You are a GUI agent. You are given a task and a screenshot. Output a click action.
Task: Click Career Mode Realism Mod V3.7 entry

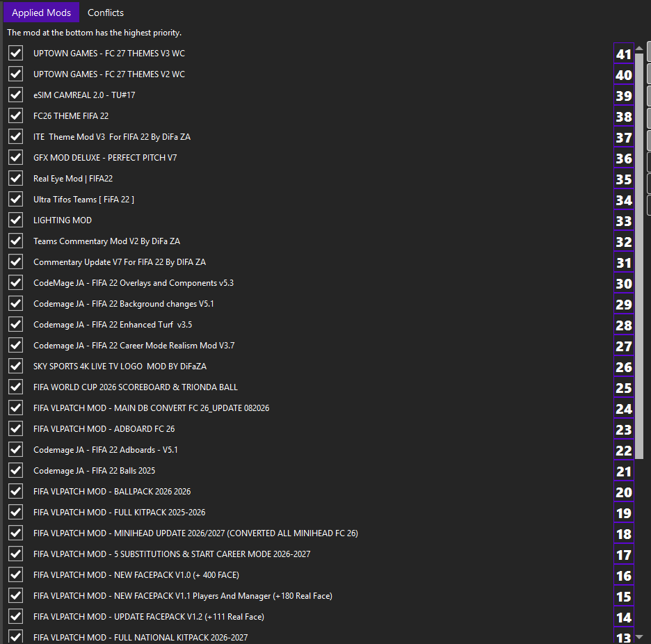click(x=134, y=346)
